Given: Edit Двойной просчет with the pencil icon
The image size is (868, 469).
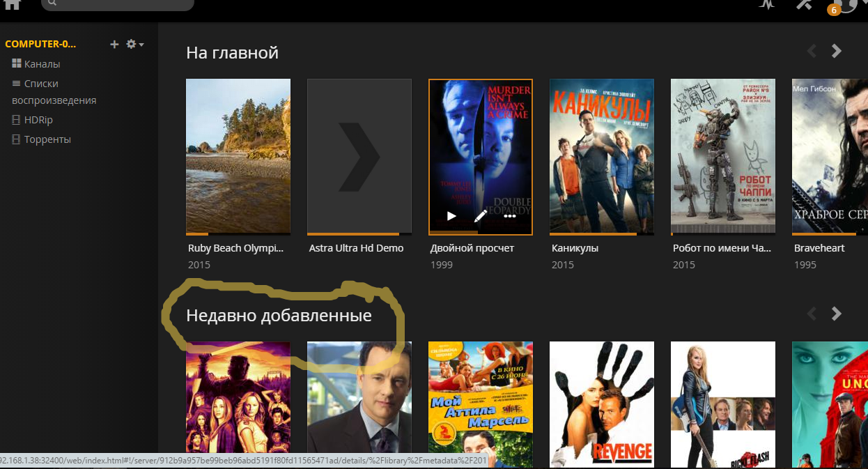Looking at the screenshot, I should pos(481,216).
